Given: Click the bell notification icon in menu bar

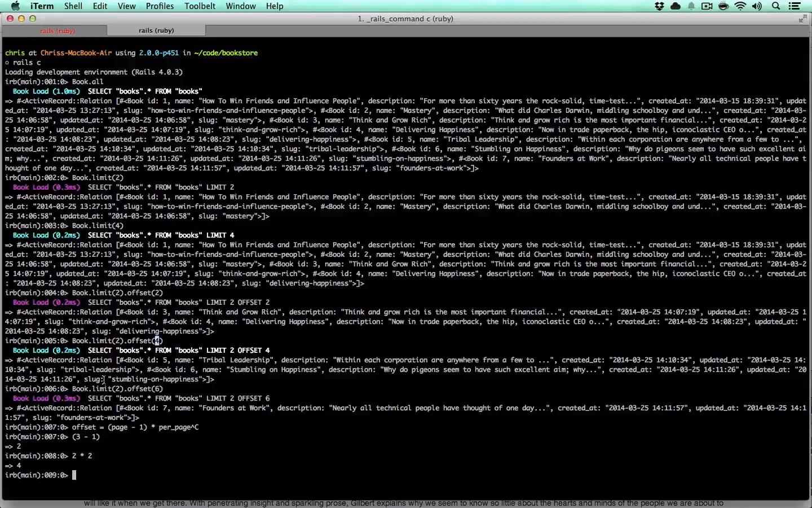Looking at the screenshot, I should point(691,6).
